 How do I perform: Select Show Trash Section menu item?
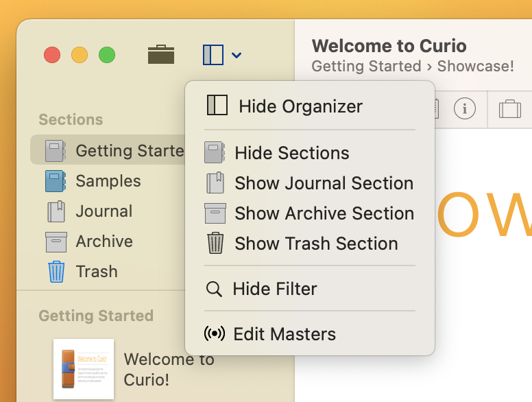click(310, 244)
